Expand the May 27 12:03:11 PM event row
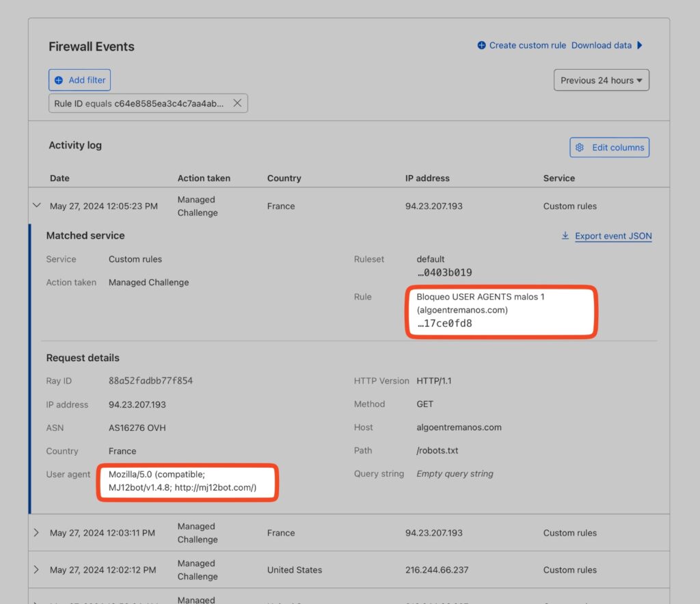 [37, 532]
